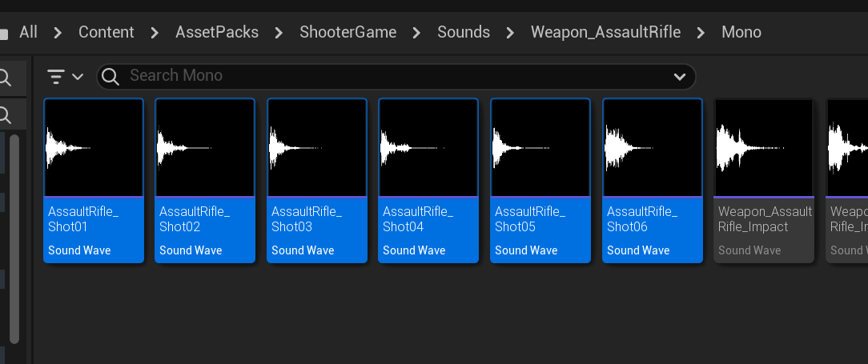
Task: Click lower search icon in left panel
Action: pos(5,115)
